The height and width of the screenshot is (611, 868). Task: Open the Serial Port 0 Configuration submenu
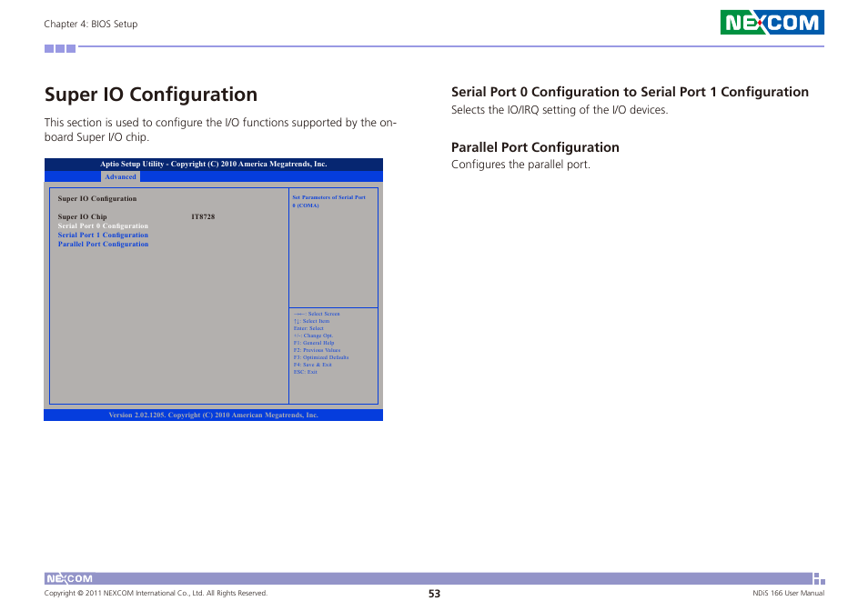103,225
